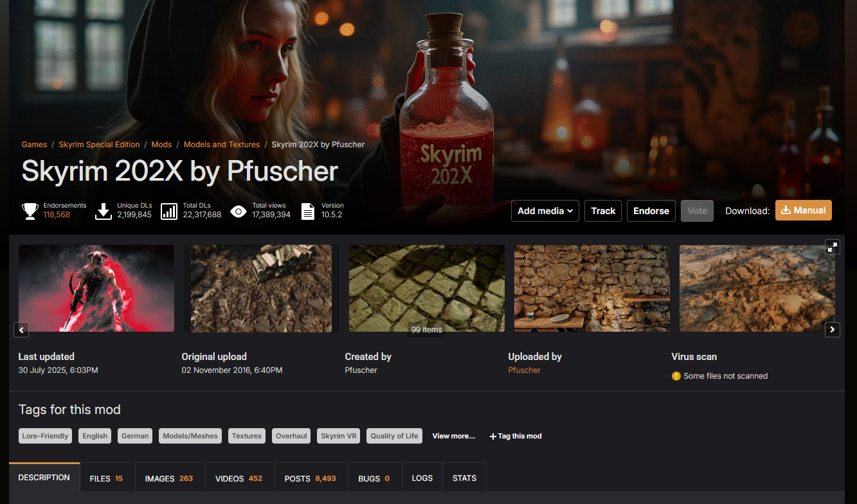Click the unique DLs value 2,199,845
The width and height of the screenshot is (857, 504).
coord(134,215)
